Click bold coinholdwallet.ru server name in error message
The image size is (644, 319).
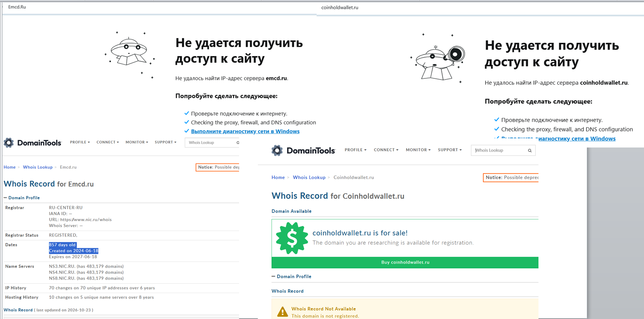pos(604,83)
